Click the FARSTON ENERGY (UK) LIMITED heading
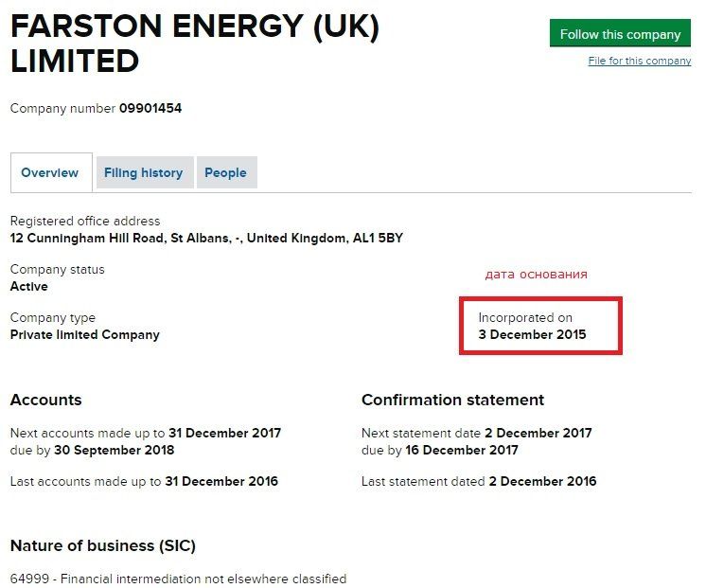The height and width of the screenshot is (588, 706). (195, 44)
